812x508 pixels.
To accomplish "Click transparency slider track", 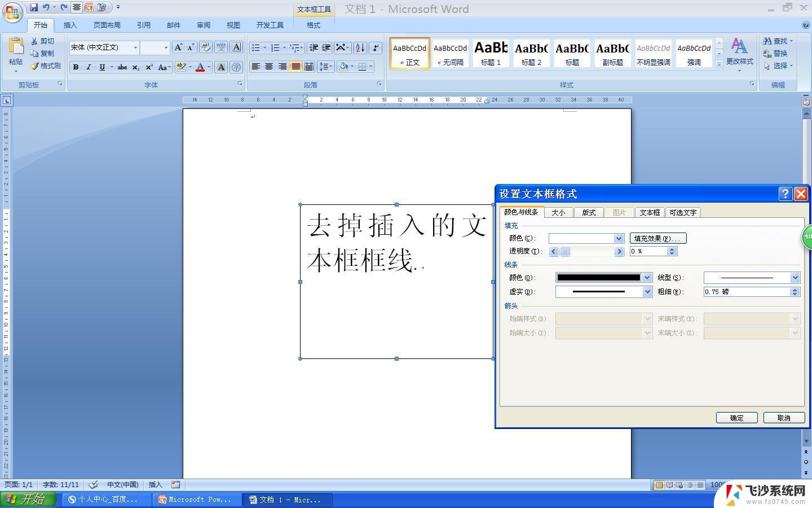I will (x=586, y=252).
